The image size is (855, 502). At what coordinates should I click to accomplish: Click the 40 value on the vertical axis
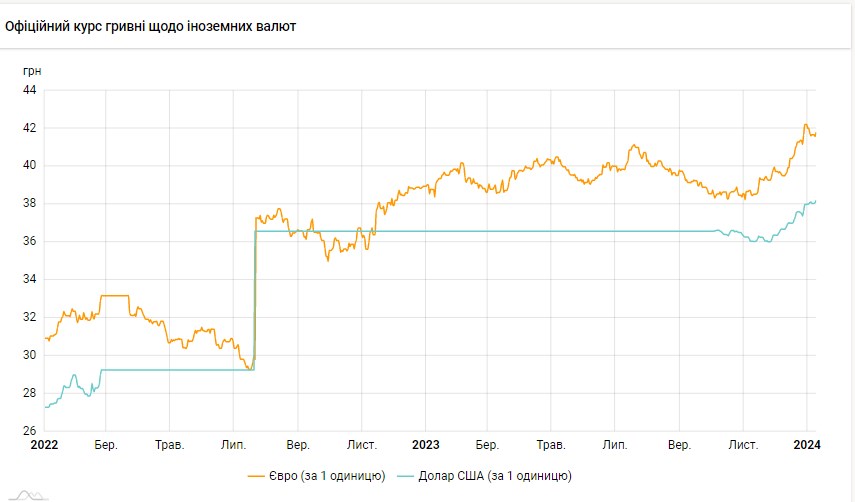(29, 165)
